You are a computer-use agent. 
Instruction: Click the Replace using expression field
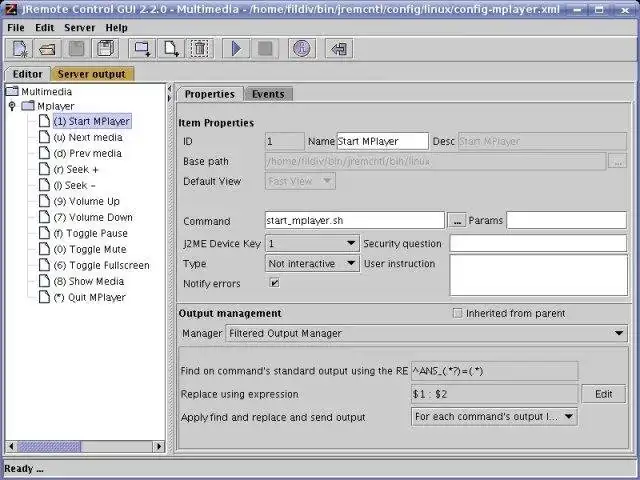tap(495, 394)
